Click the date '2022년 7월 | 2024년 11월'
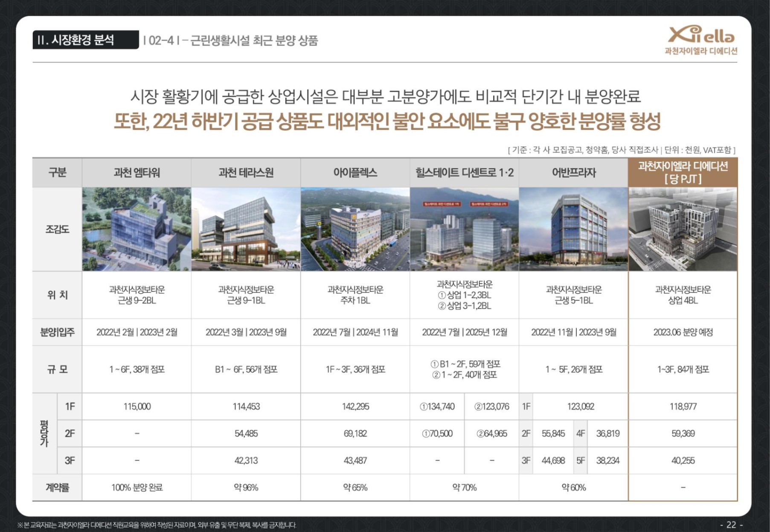Viewport: 770px width, 532px height. click(x=355, y=332)
